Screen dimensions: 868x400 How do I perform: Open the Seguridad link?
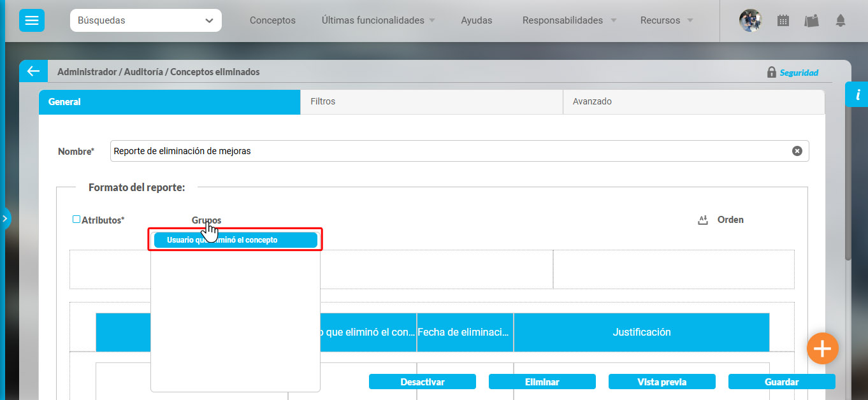click(799, 73)
